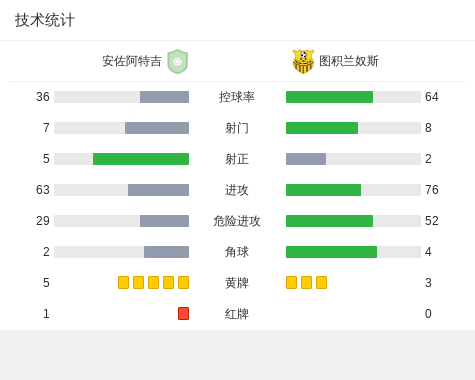Click the green 射正 bar showing 5
This screenshot has height=380, width=475.
pos(141,159)
